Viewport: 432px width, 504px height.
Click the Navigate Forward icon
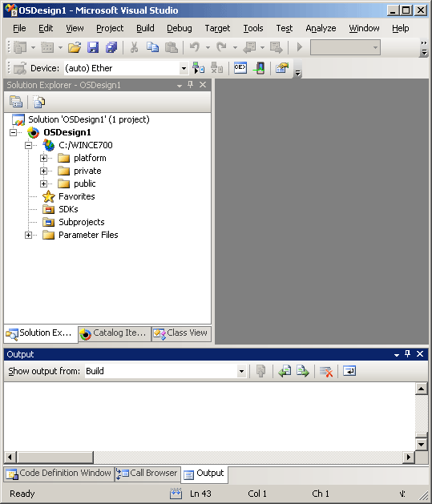click(x=276, y=47)
